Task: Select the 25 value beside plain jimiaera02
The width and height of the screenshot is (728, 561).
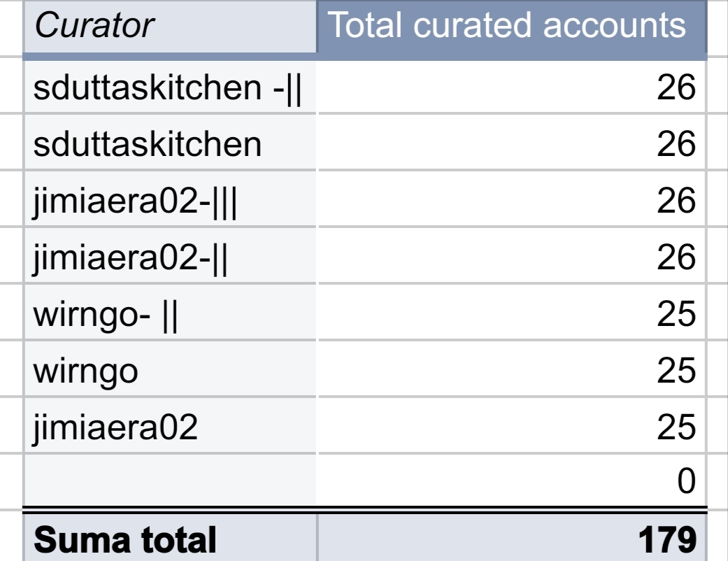Action: point(512,427)
